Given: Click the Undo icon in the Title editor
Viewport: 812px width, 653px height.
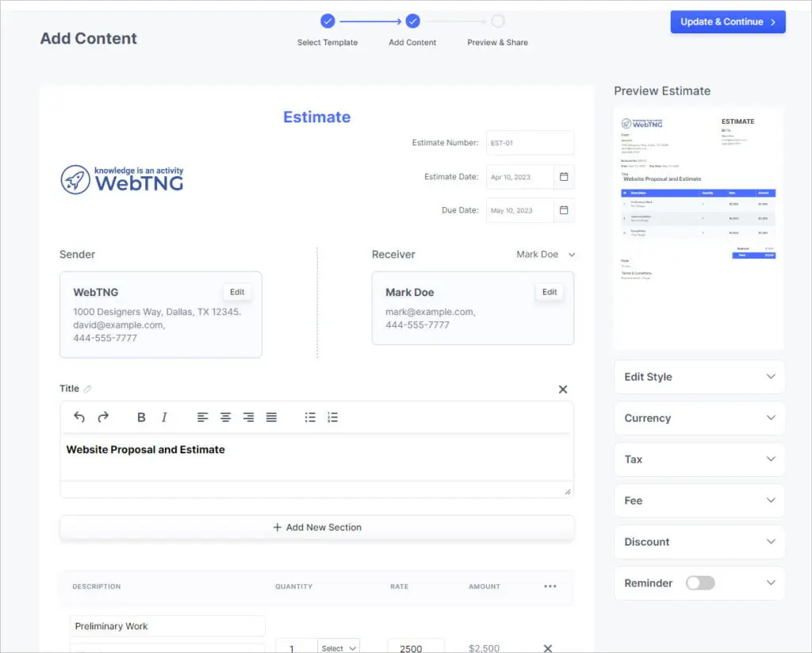Looking at the screenshot, I should pos(79,417).
